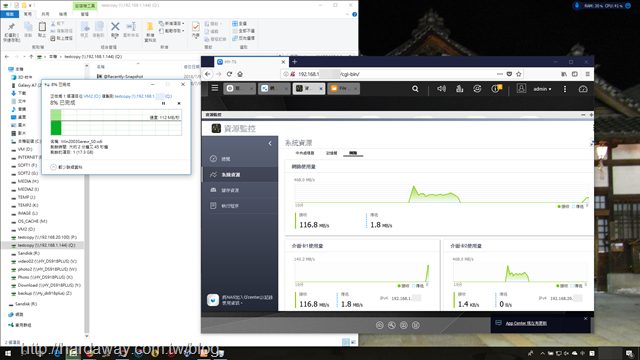Bookmark this page with the star icon

coord(519,74)
